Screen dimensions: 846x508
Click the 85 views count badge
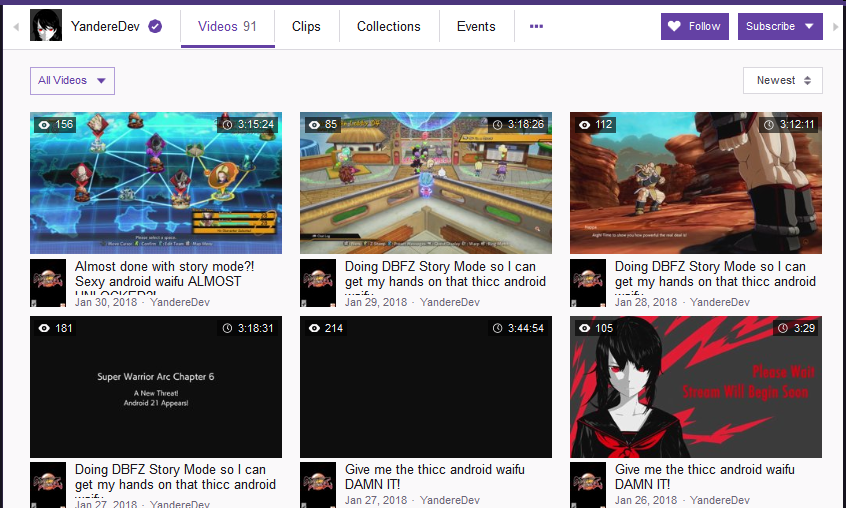point(323,125)
